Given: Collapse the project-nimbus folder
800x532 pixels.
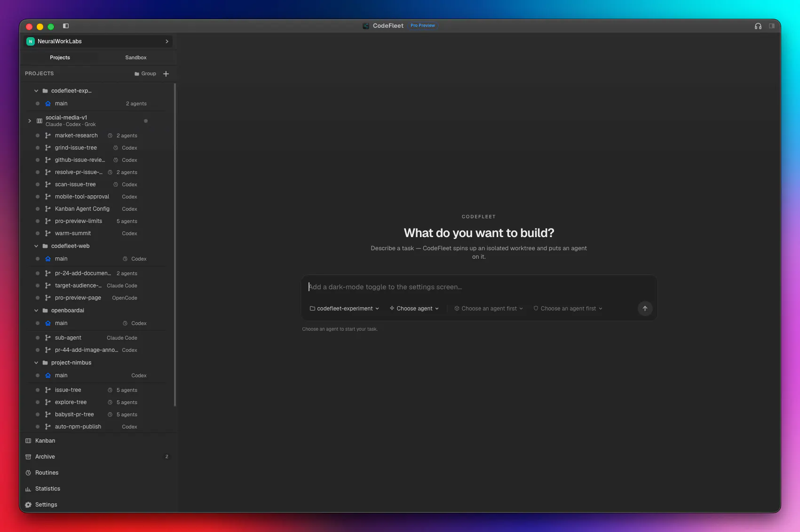Looking at the screenshot, I should point(36,363).
